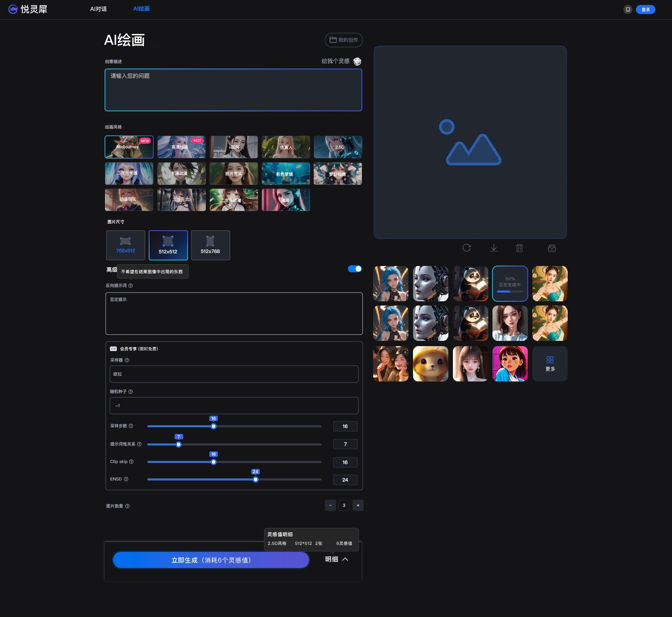Select the 512x768 image size option
The height and width of the screenshot is (617, 672).
pyautogui.click(x=210, y=245)
